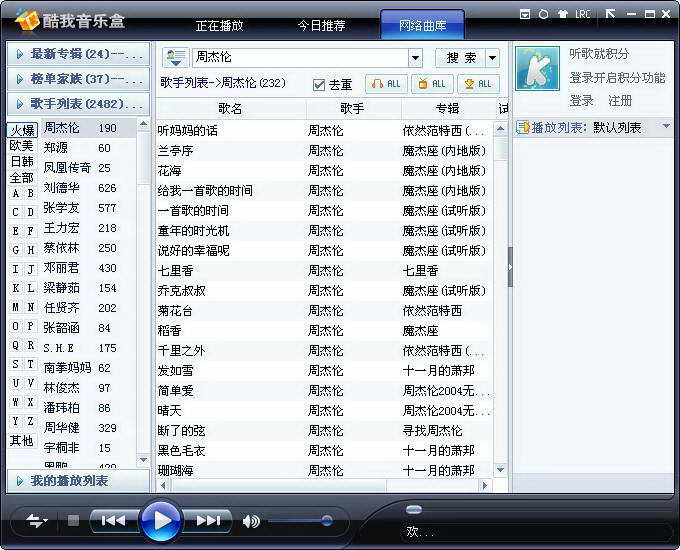Sort by the 歌手 column header
This screenshot has height=550, width=680.
[x=352, y=108]
